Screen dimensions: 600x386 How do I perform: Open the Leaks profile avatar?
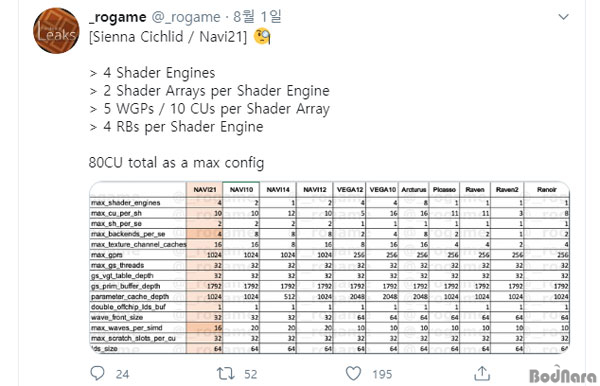(56, 31)
